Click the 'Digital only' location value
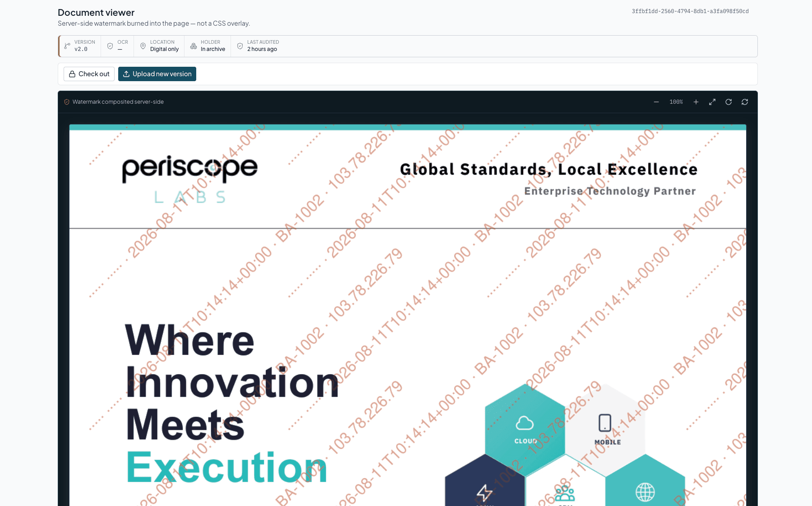The height and width of the screenshot is (506, 812). pos(164,49)
